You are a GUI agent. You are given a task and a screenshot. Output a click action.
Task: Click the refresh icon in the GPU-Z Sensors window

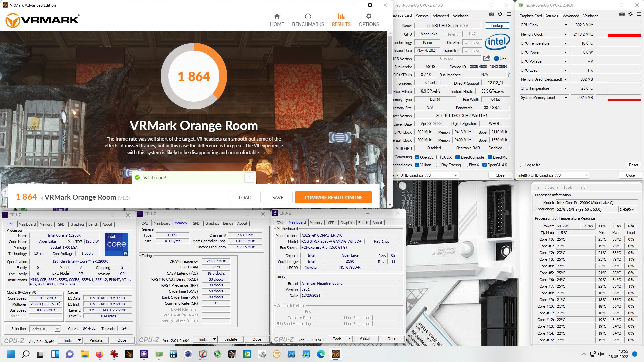tap(630, 14)
